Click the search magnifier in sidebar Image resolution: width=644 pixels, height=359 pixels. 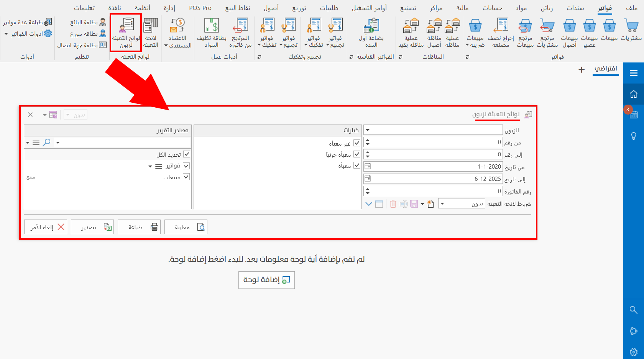[x=634, y=310]
